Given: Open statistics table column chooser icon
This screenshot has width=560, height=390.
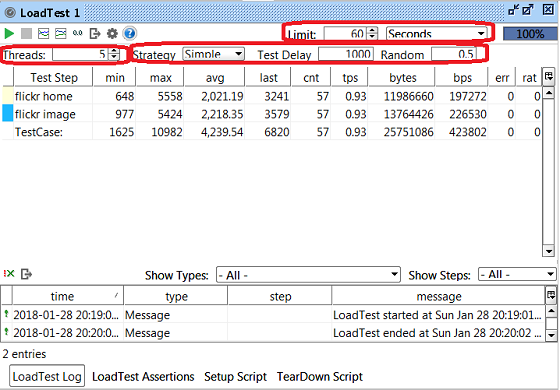Looking at the screenshot, I should [x=549, y=76].
